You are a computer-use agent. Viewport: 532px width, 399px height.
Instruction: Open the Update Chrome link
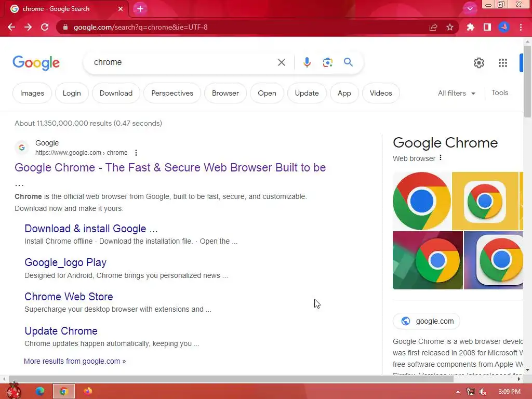click(x=61, y=331)
